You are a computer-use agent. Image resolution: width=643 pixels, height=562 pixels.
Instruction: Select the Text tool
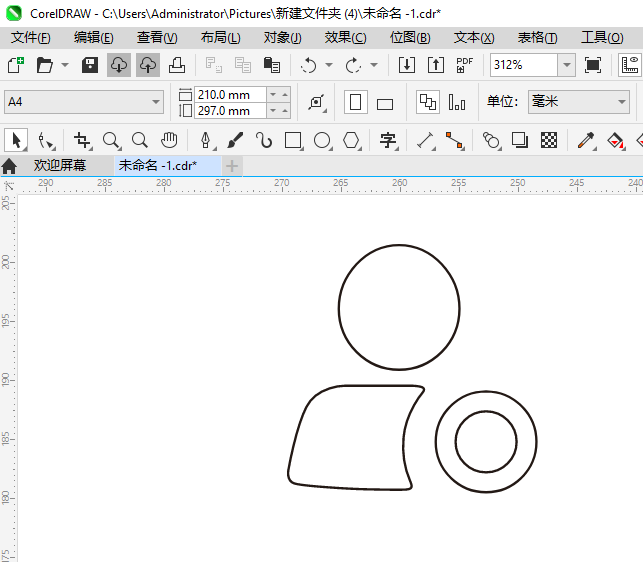tap(388, 140)
